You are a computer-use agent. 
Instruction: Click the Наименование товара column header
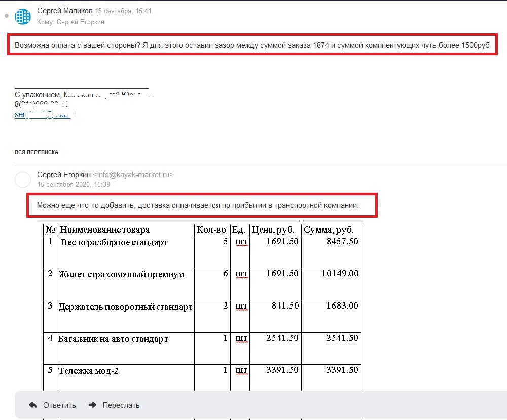tap(105, 230)
